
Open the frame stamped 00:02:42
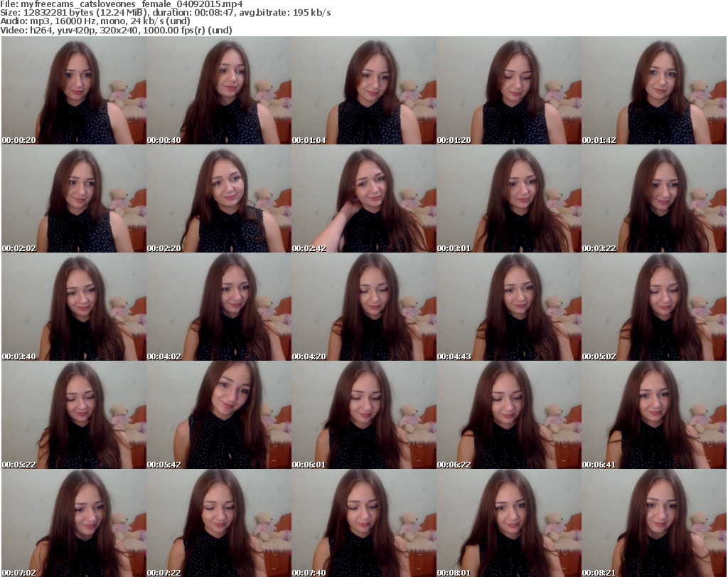point(363,198)
